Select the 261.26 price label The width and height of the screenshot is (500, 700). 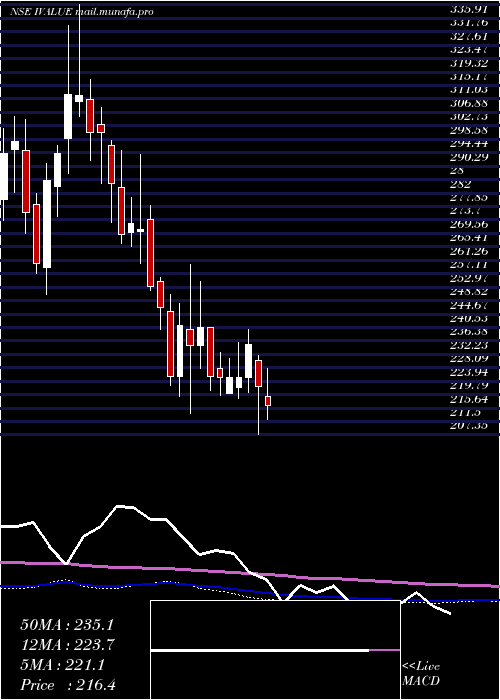point(468,251)
